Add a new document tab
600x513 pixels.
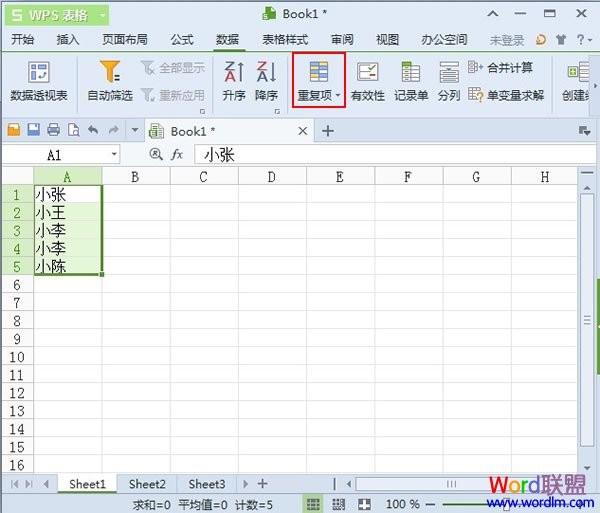pos(328,131)
